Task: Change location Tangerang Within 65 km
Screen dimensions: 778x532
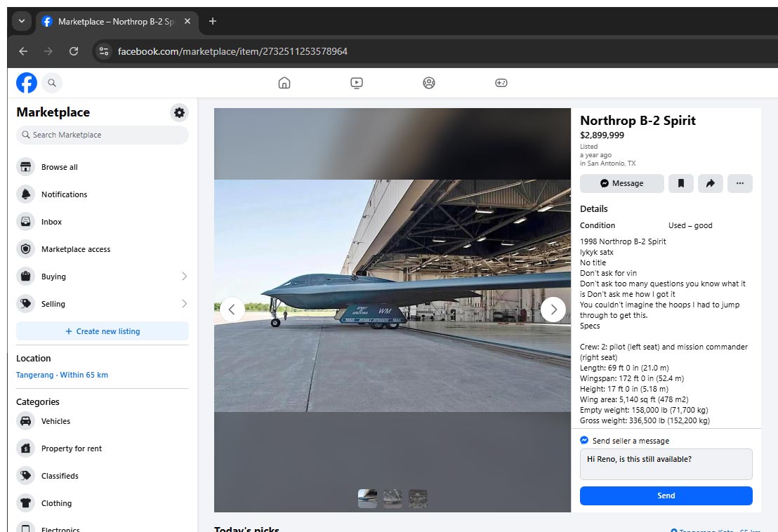Action: click(62, 375)
